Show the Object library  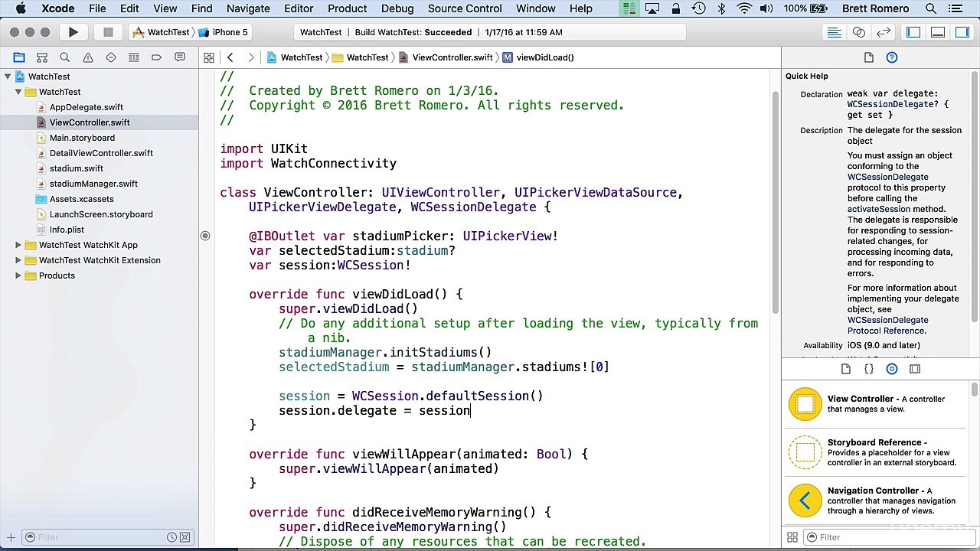892,369
